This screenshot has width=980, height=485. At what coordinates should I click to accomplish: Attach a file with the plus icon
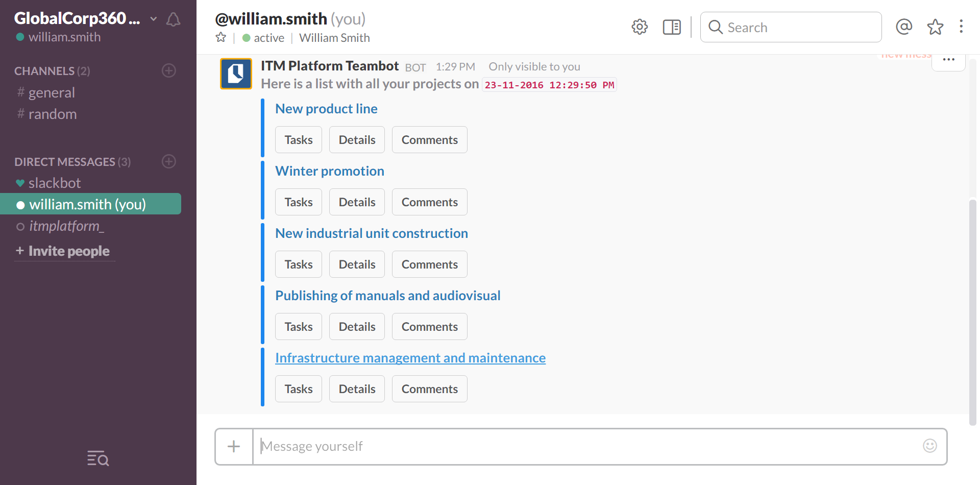click(233, 446)
